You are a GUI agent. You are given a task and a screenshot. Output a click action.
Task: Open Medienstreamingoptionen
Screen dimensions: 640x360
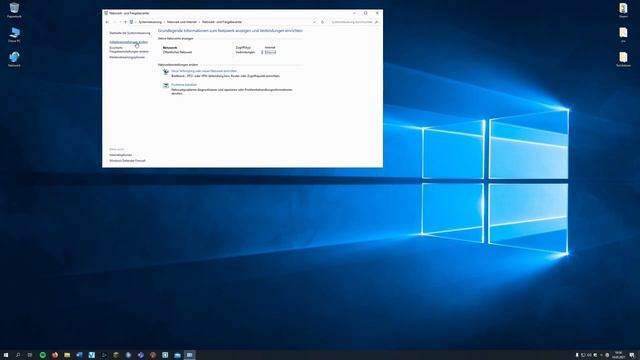[x=127, y=57]
